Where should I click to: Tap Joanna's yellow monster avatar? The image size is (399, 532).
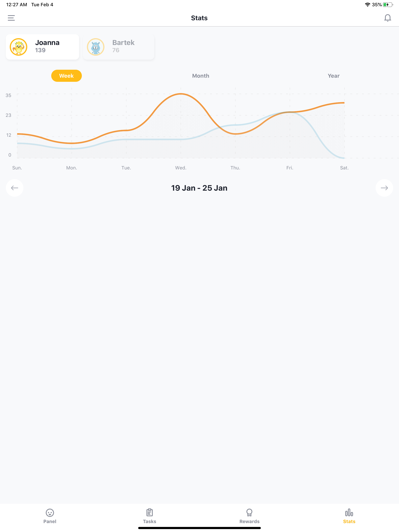point(19,47)
